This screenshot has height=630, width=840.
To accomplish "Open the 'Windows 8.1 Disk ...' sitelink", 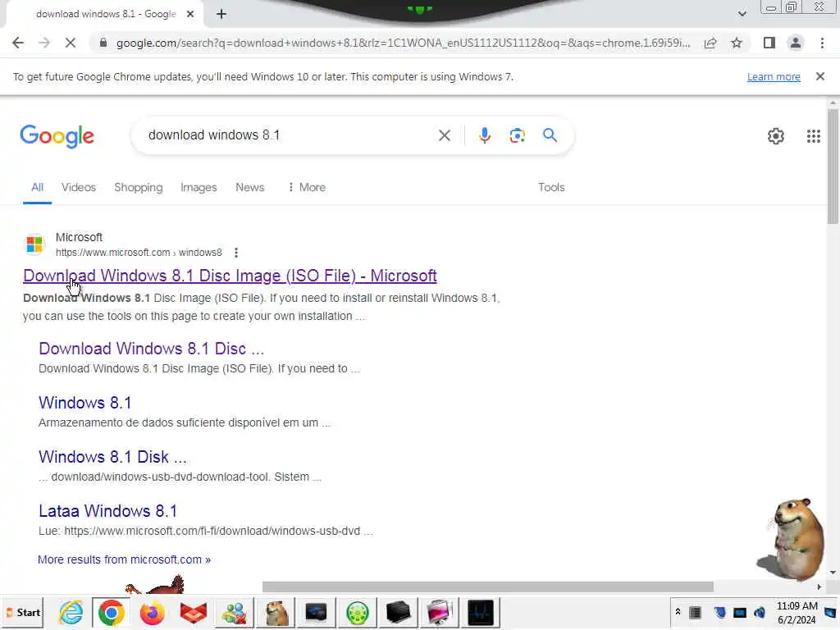I will click(112, 457).
